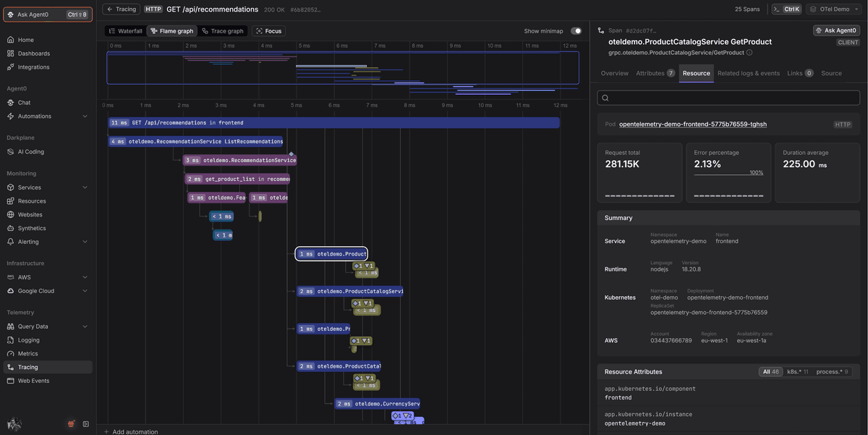Select the CurrencyService 2 ms span
The image size is (868, 435).
[x=377, y=404]
